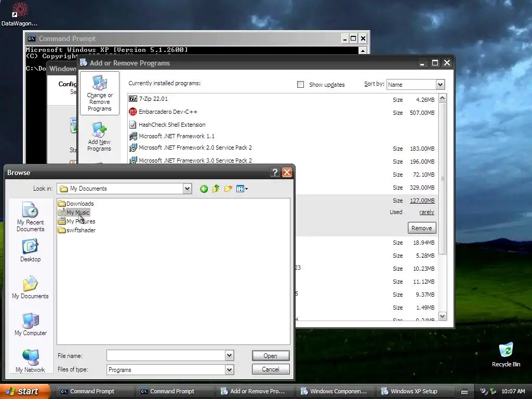Select 7-Zip 22.01 in programs list
The image size is (532, 399).
pyautogui.click(x=148, y=99)
